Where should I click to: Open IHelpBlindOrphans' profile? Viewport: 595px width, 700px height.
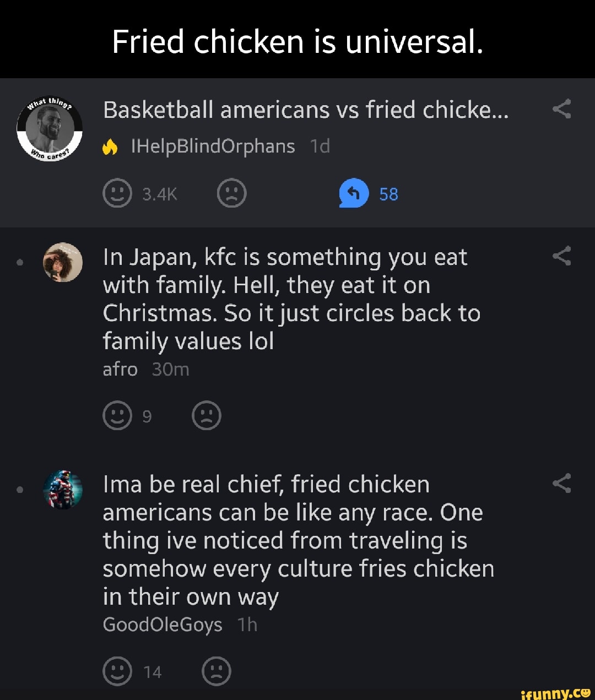(x=212, y=146)
